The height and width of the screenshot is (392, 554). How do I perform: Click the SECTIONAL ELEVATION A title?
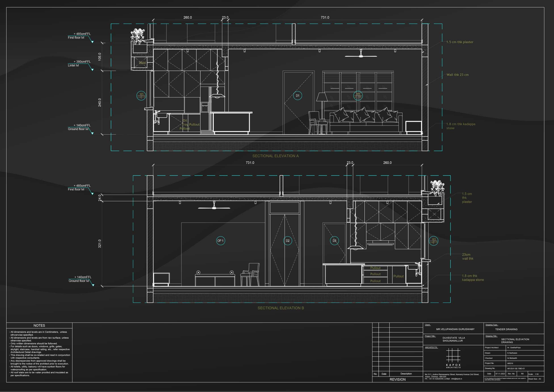point(275,156)
